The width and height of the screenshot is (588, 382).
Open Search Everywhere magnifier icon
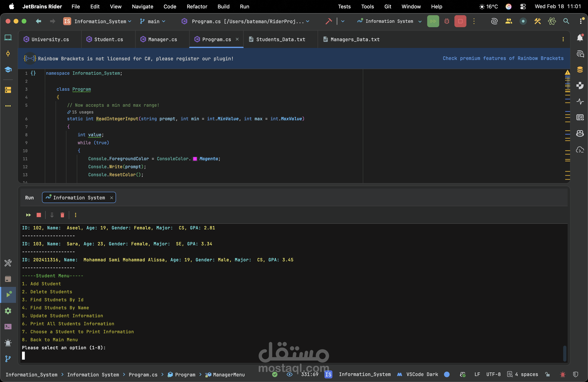click(566, 21)
